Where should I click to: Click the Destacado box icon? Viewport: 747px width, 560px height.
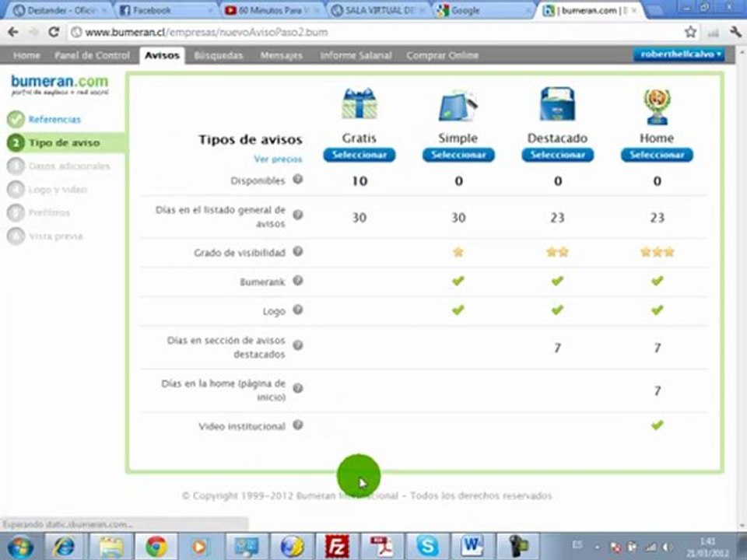tap(557, 103)
